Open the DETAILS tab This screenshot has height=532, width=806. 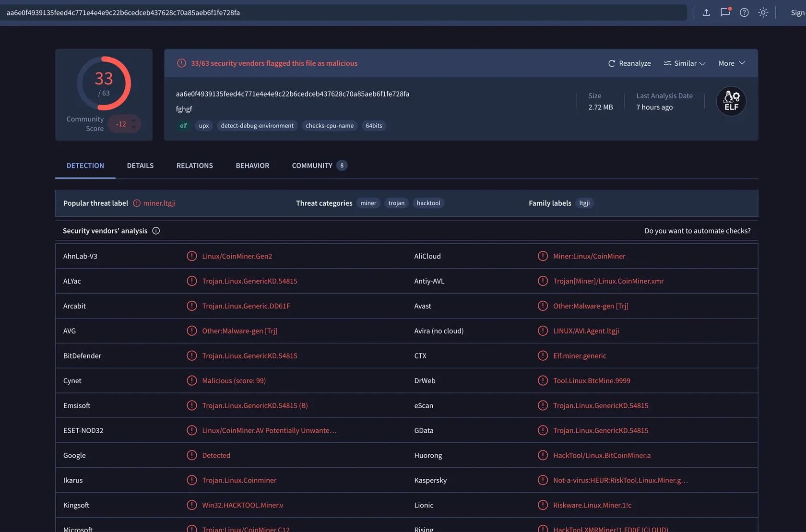(140, 166)
